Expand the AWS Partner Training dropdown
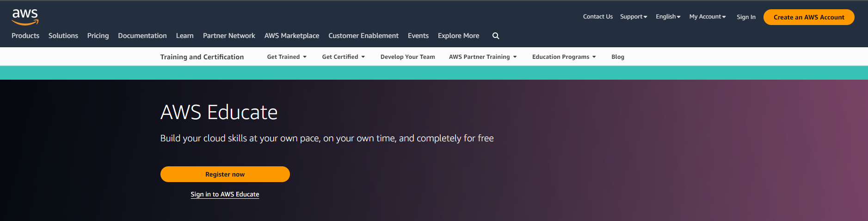The height and width of the screenshot is (221, 868). pyautogui.click(x=483, y=57)
